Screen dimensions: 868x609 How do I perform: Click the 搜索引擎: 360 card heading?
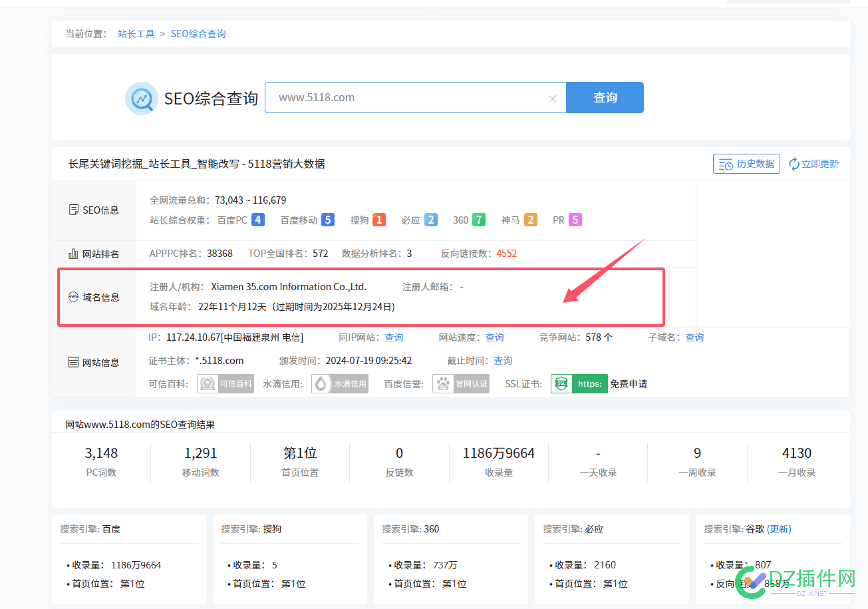[x=411, y=529]
